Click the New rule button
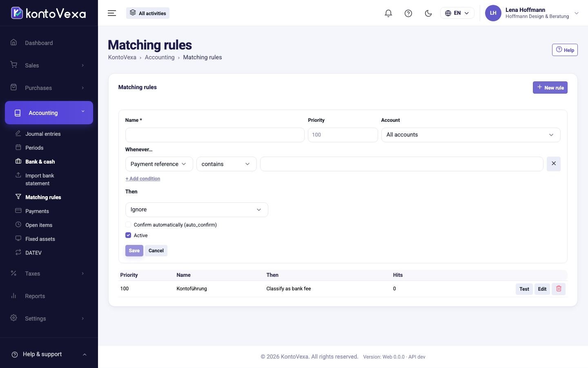Viewport: 588px width, 368px height. [550, 88]
